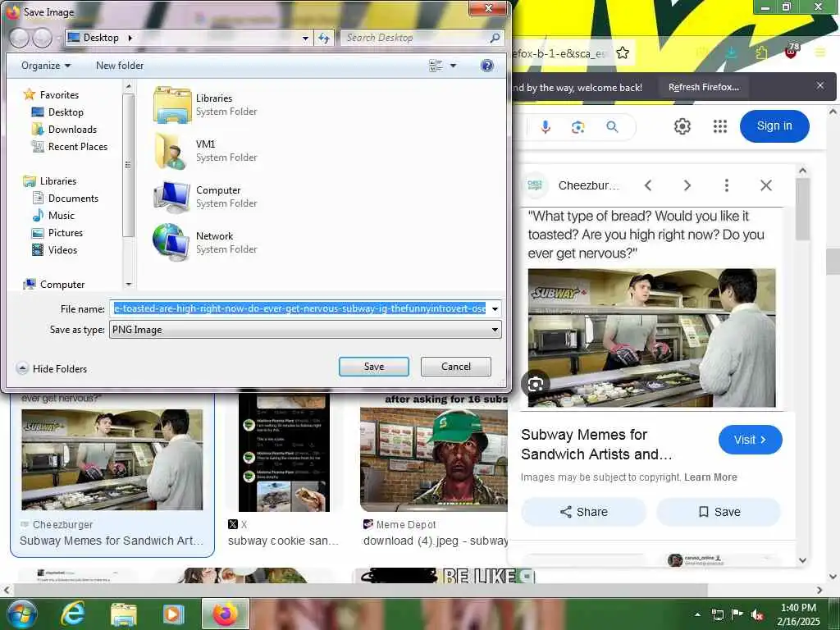Click the refresh folder icon beside address bar
The image size is (840, 630).
click(324, 38)
